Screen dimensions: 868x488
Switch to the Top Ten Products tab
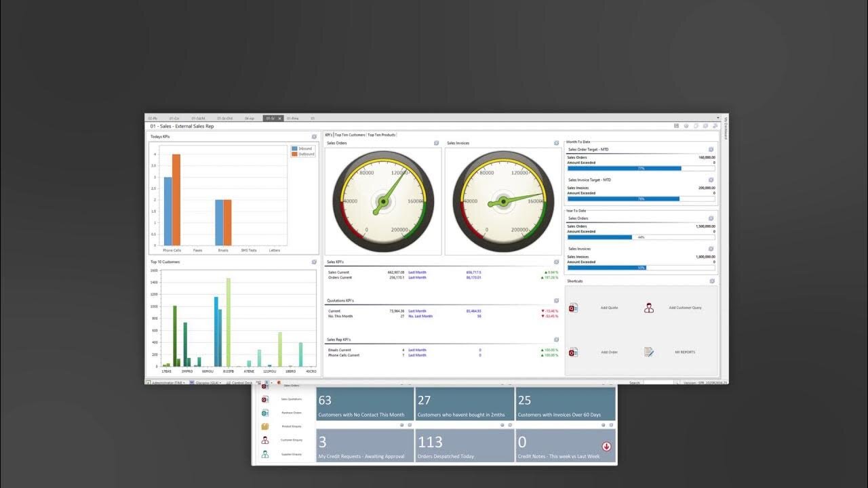(382, 135)
